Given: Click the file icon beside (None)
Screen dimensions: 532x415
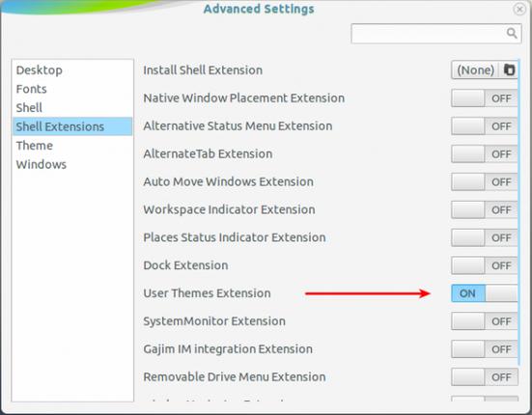Looking at the screenshot, I should pos(509,69).
